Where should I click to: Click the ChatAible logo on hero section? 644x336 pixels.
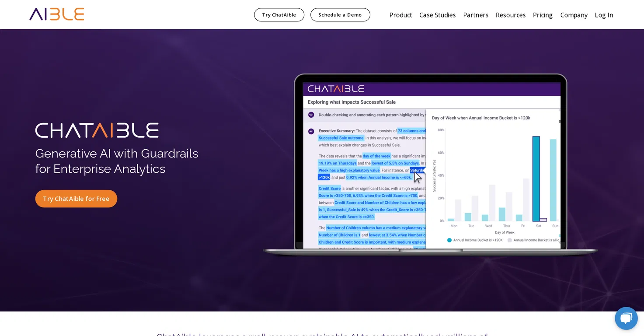(x=97, y=130)
